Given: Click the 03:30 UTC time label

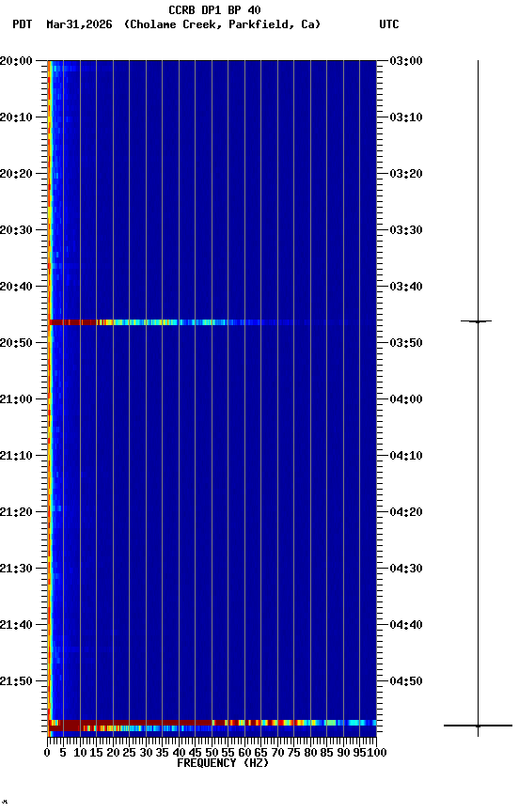Looking at the screenshot, I should 406,230.
